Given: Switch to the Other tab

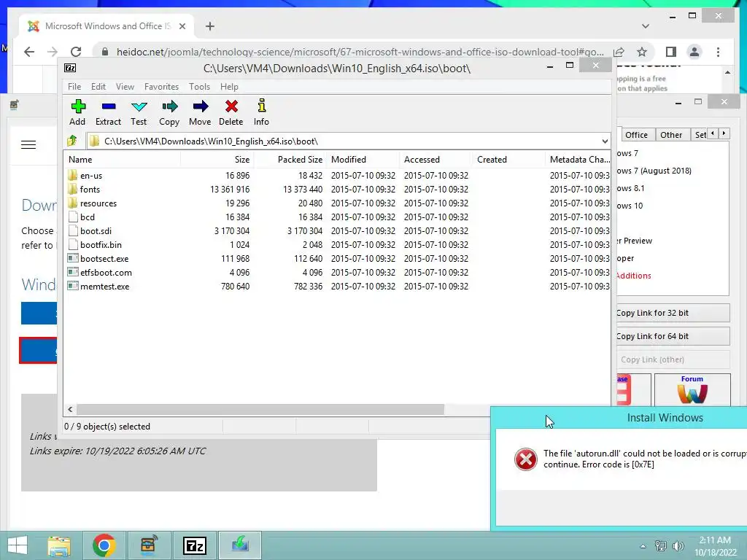Looking at the screenshot, I should click(671, 135).
